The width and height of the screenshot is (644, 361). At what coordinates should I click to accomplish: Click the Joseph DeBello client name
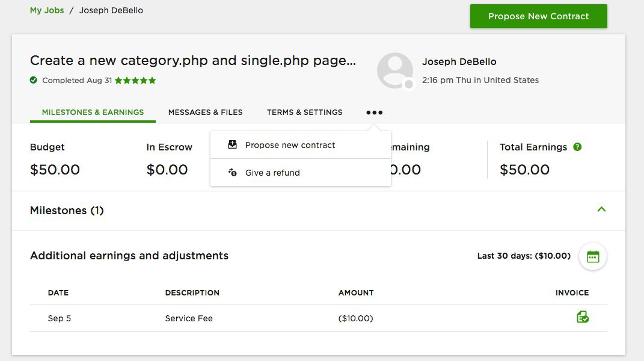(459, 62)
